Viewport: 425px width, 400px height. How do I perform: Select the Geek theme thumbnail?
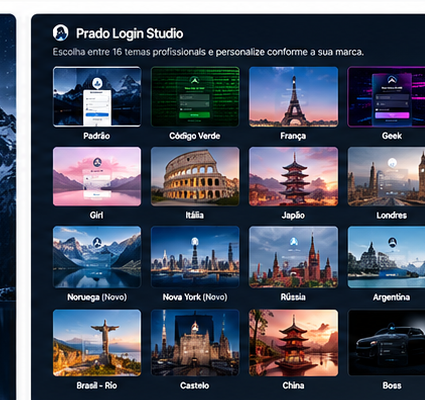(x=386, y=97)
